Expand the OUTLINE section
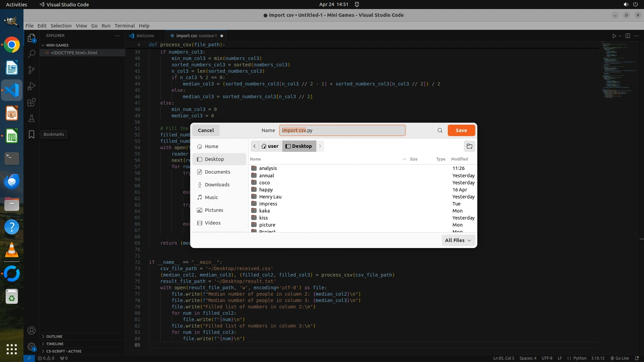This screenshot has width=644, height=362. click(54, 337)
